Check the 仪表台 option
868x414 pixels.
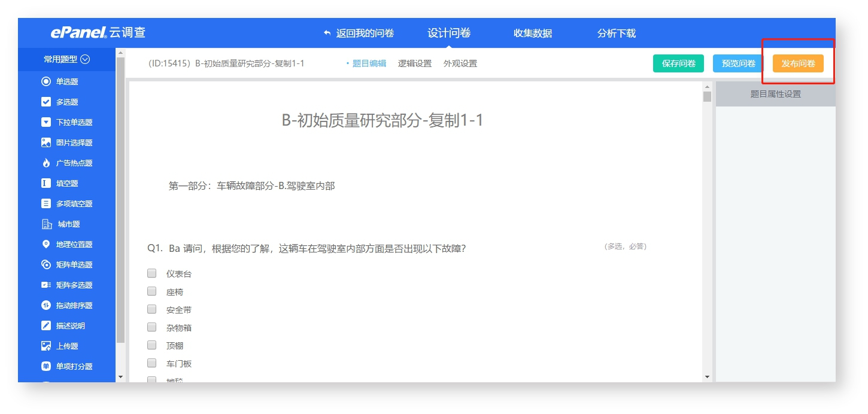[x=152, y=273]
